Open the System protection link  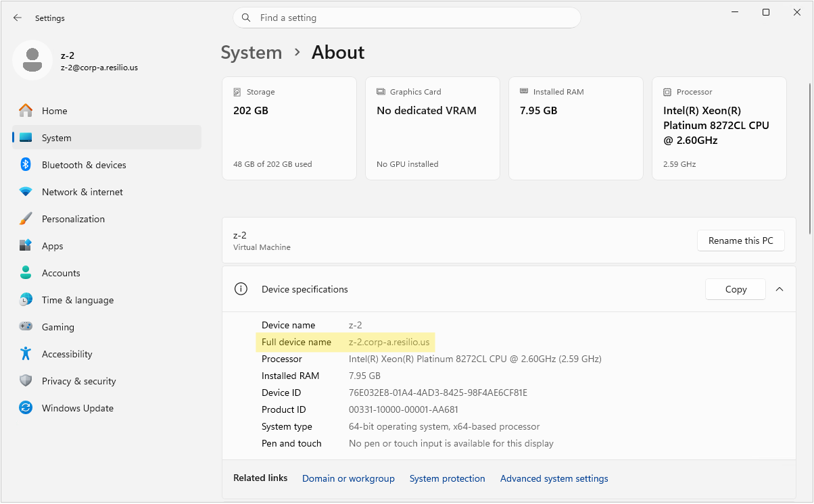[x=448, y=478]
